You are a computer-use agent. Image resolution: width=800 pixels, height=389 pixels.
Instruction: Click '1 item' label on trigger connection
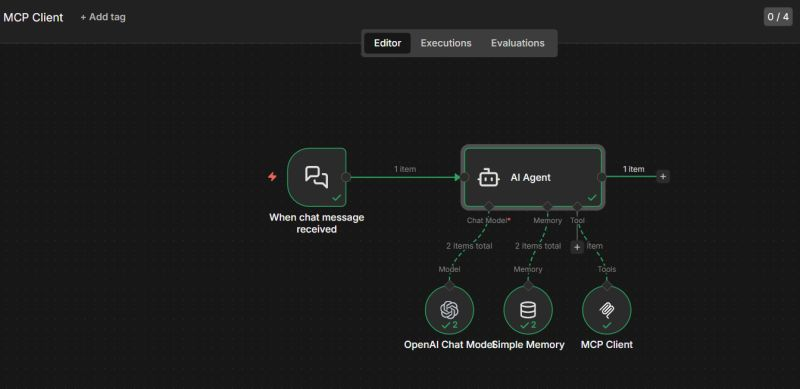(x=405, y=169)
